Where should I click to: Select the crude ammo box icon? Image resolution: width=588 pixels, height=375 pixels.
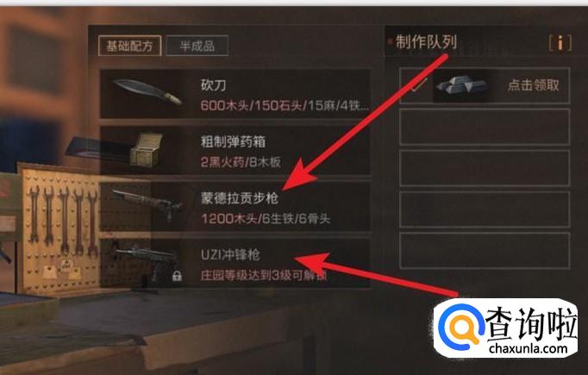pos(147,149)
